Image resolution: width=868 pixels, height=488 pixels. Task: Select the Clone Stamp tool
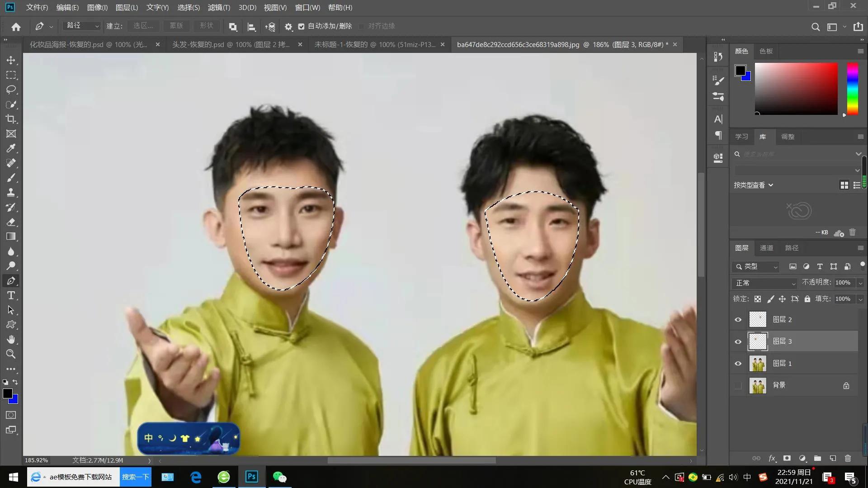(x=11, y=193)
